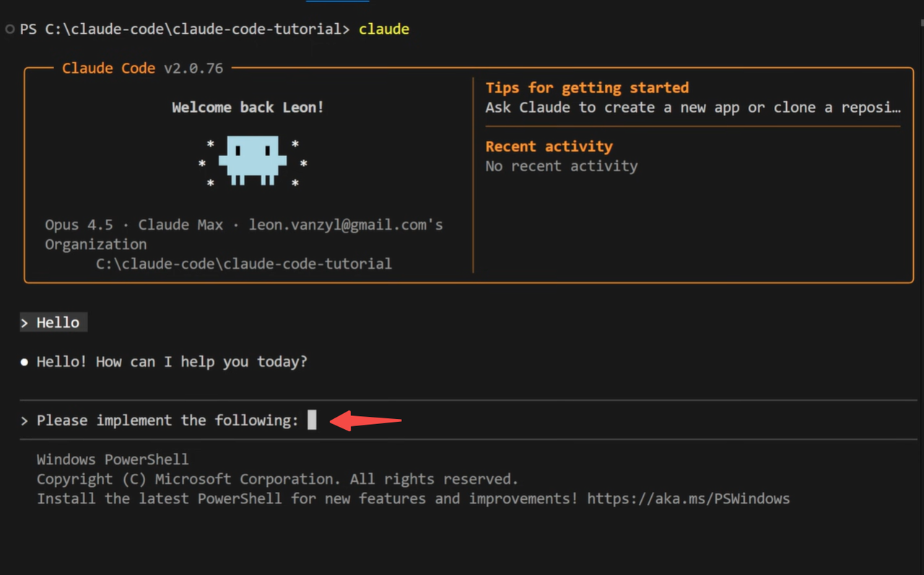
Task: Click the version number v2.0.76
Action: point(193,68)
